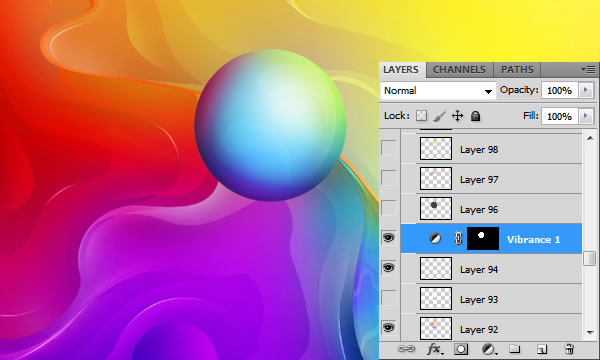This screenshot has height=360, width=600.
Task: Hide Layer 94 with eye icon
Action: [x=389, y=268]
